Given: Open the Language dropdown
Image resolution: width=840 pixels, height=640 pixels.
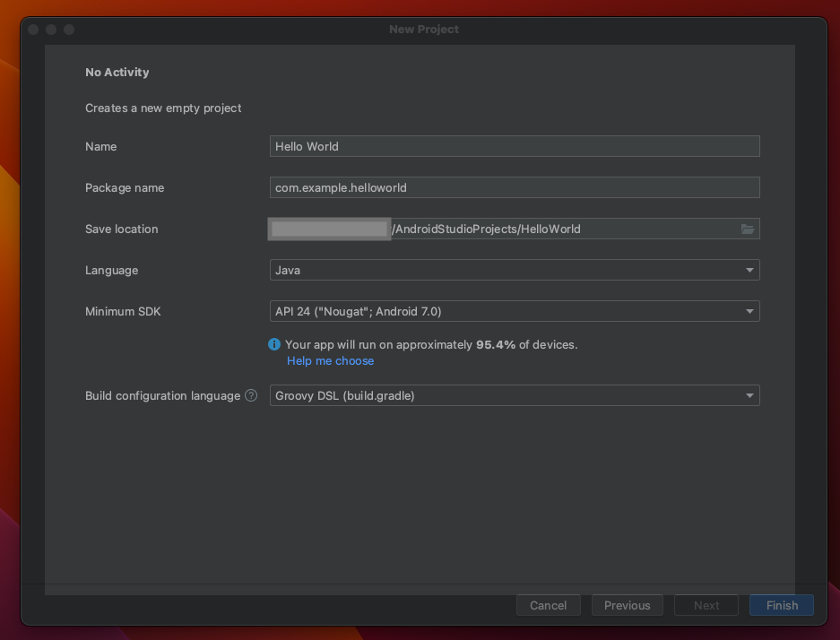Looking at the screenshot, I should pyautogui.click(x=515, y=270).
